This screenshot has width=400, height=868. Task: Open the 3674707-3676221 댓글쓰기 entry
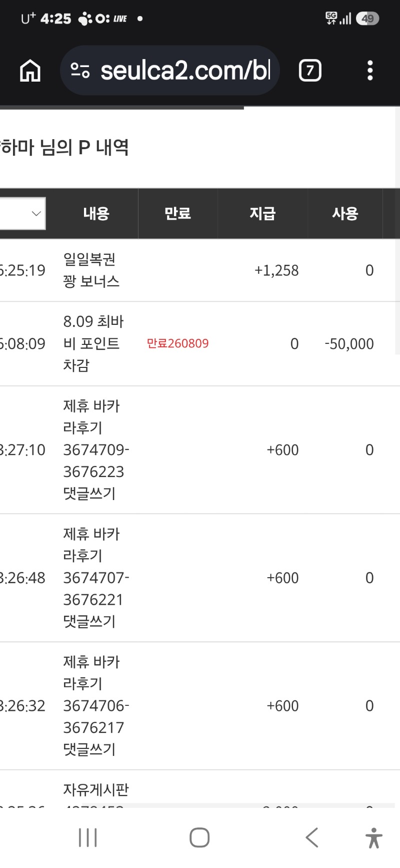click(96, 578)
